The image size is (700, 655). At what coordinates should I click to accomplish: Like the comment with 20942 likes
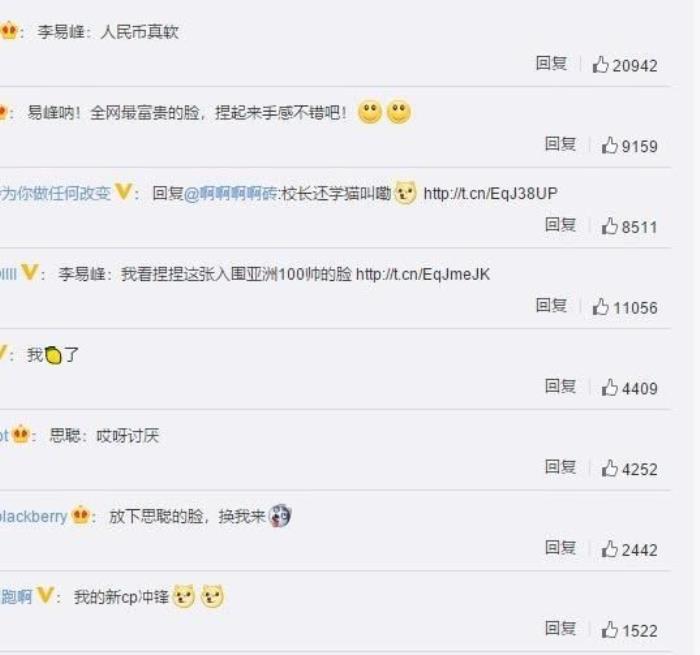pyautogui.click(x=600, y=65)
